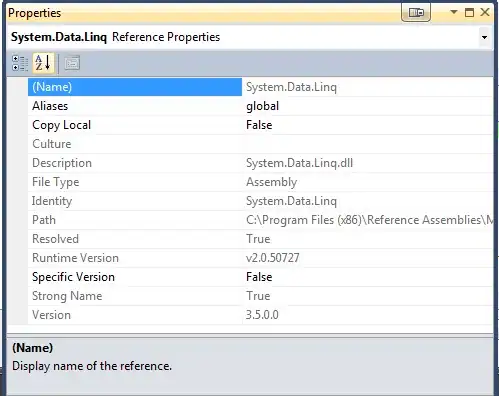Maximize the Properties panel
The image size is (499, 396).
(469, 12)
